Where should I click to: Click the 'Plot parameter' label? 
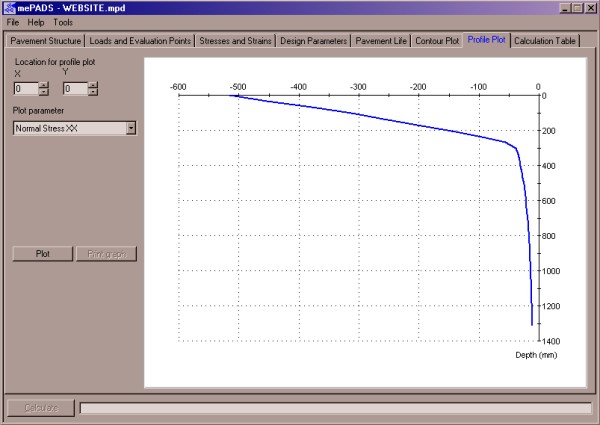38,111
